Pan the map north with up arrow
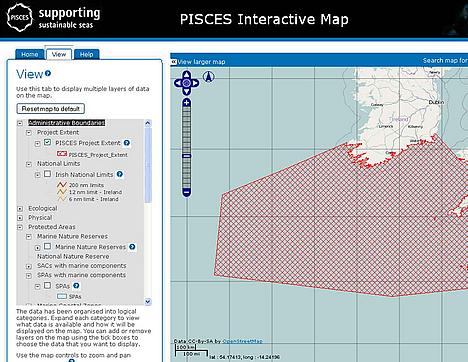This screenshot has height=362, width=468. (x=187, y=75)
